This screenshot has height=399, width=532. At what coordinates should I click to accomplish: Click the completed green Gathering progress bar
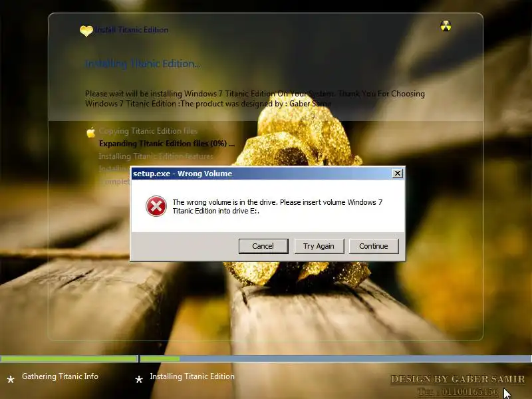(69, 358)
